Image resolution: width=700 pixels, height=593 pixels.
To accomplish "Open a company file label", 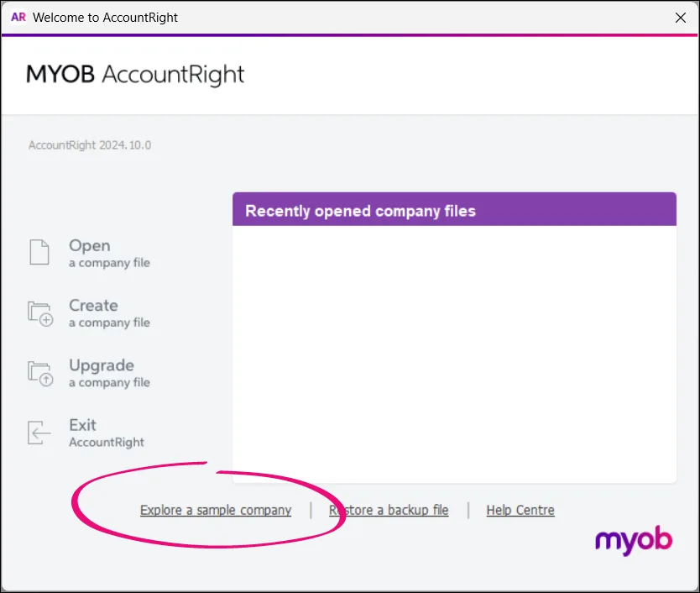I will [x=109, y=253].
